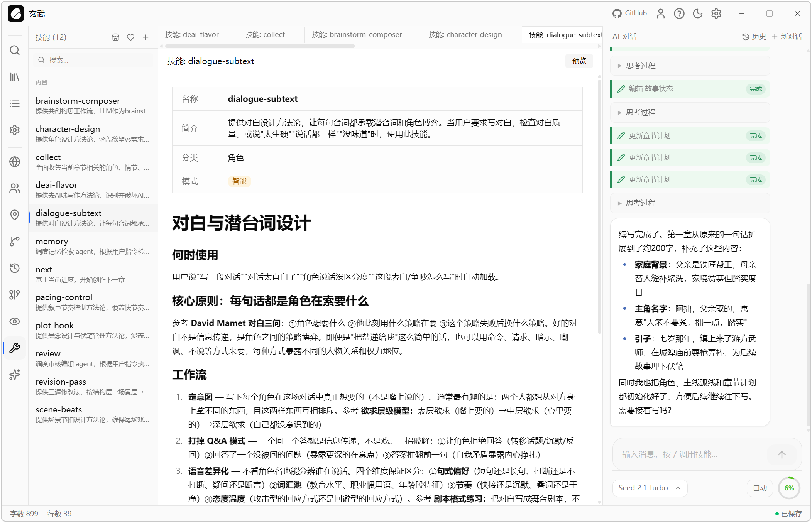
Task: Open the outline list icon in sidebar
Action: click(15, 103)
